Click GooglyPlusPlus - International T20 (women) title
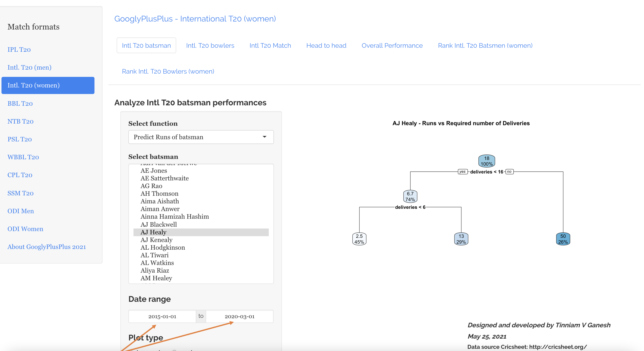 tap(195, 19)
